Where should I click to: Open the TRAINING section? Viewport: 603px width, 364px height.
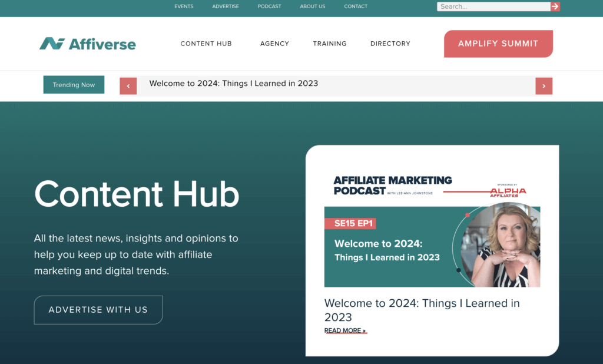[x=329, y=44]
